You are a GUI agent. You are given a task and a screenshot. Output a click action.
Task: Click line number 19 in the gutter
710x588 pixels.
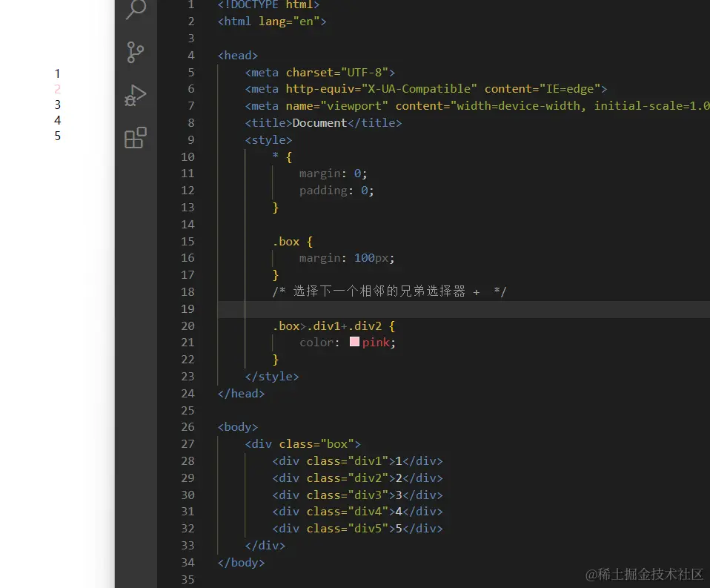[x=188, y=309]
